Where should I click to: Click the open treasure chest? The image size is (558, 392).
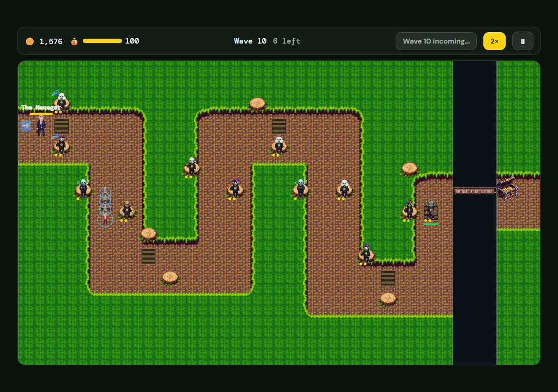point(507,188)
